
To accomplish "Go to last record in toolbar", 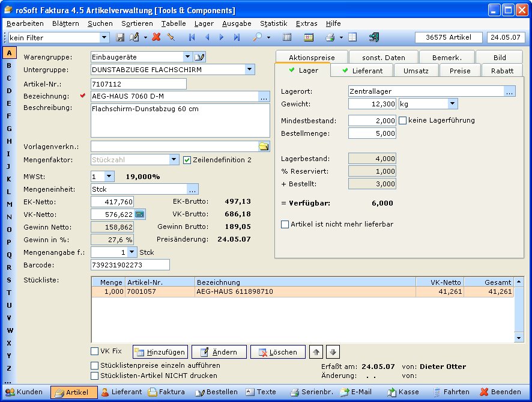I will tap(237, 37).
